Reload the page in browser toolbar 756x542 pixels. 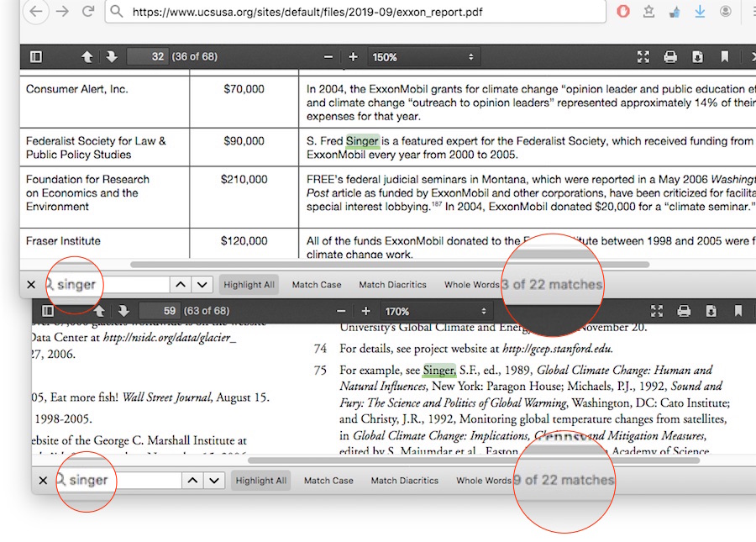tap(88, 12)
